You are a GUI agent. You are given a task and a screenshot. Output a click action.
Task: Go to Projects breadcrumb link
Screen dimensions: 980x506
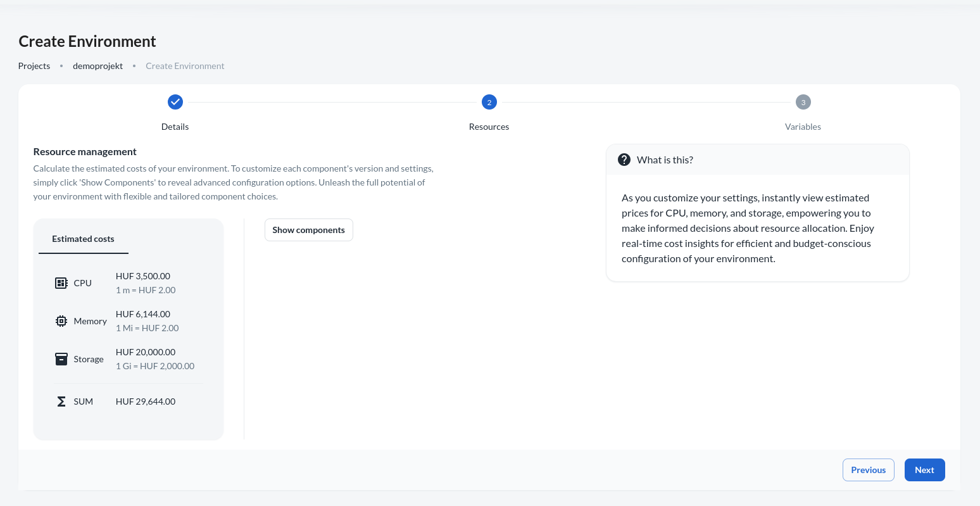[x=34, y=66]
